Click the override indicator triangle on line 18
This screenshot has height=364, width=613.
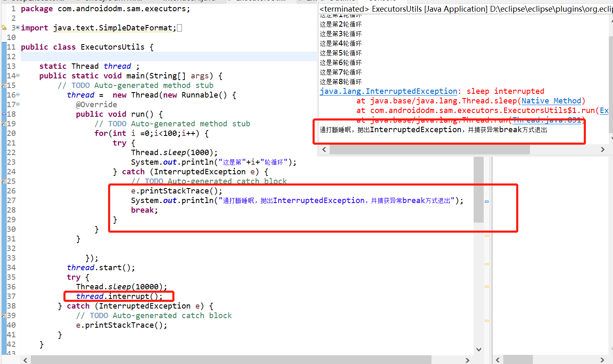[4, 114]
